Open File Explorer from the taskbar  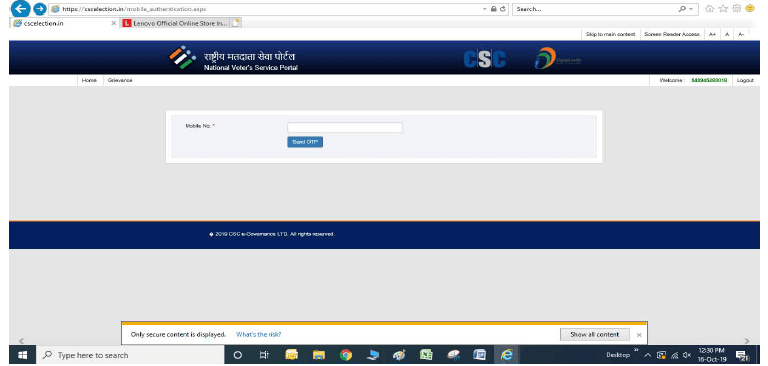point(319,355)
